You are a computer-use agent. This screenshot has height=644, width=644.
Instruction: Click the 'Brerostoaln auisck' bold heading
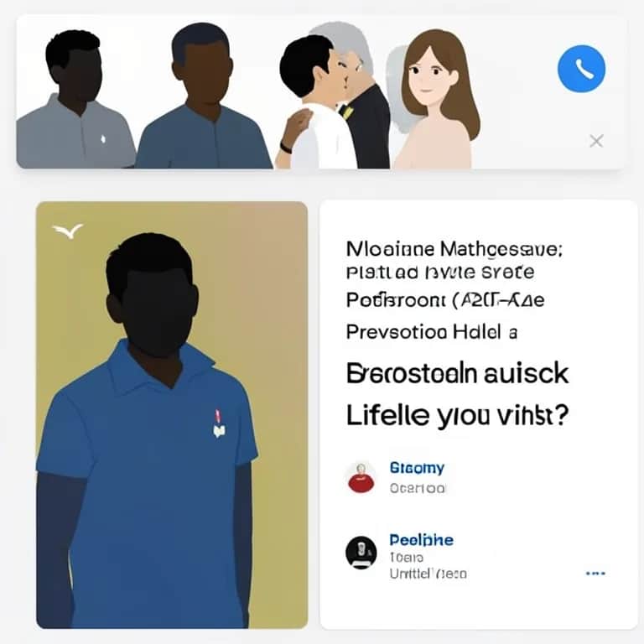pyautogui.click(x=457, y=373)
